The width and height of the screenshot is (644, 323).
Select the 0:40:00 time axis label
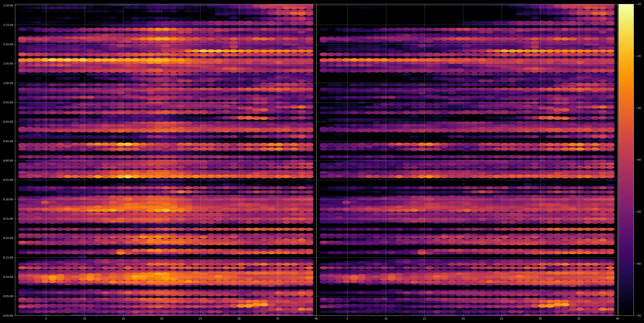(x=8, y=161)
